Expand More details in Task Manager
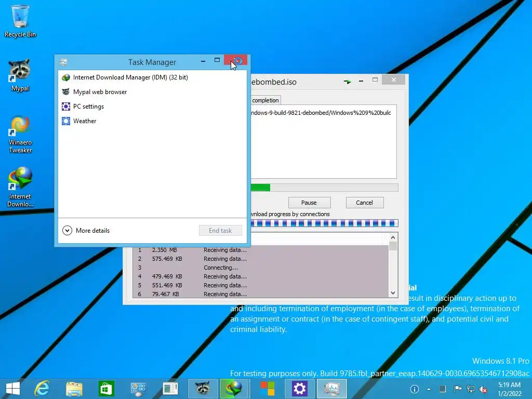 (x=86, y=231)
